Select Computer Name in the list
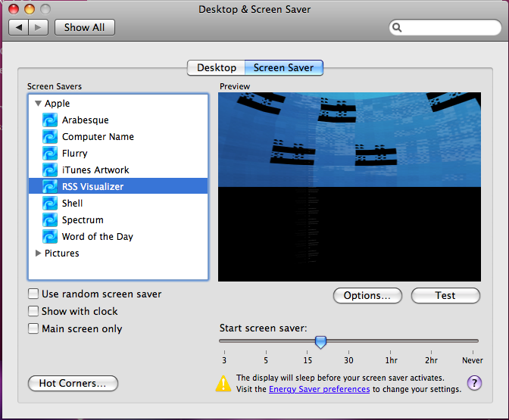This screenshot has width=509, height=420. coord(98,136)
